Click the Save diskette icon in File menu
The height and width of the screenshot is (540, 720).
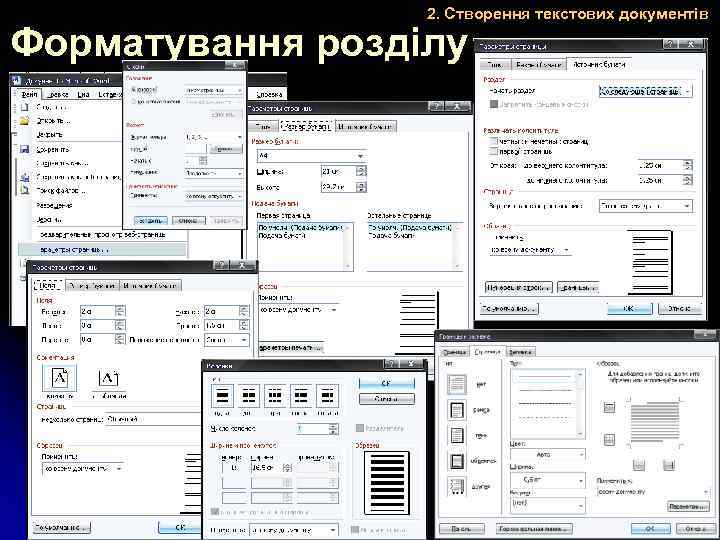25,149
